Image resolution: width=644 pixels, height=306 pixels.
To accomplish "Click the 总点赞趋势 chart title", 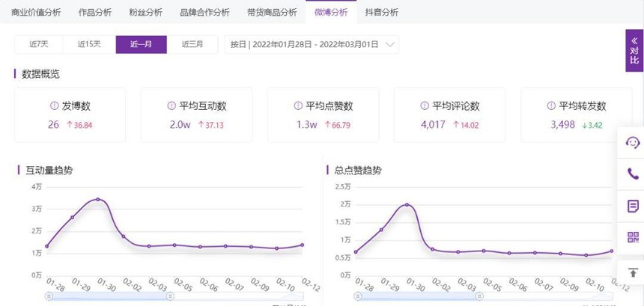I will point(358,171).
